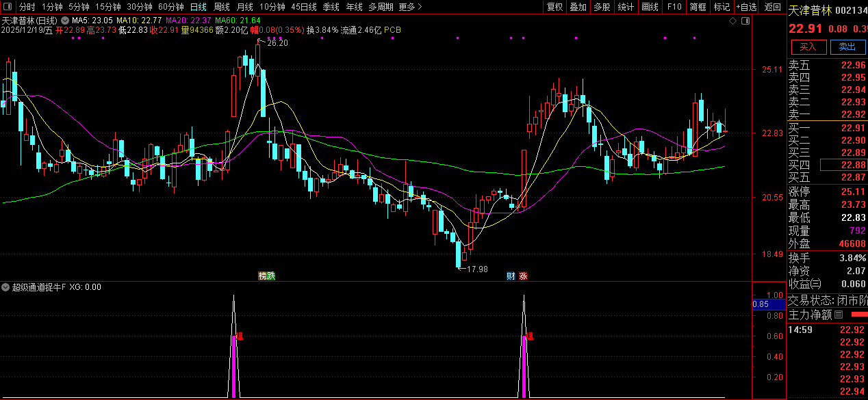
Task: Open the 主力净额 detail list icon
Action: [839, 315]
